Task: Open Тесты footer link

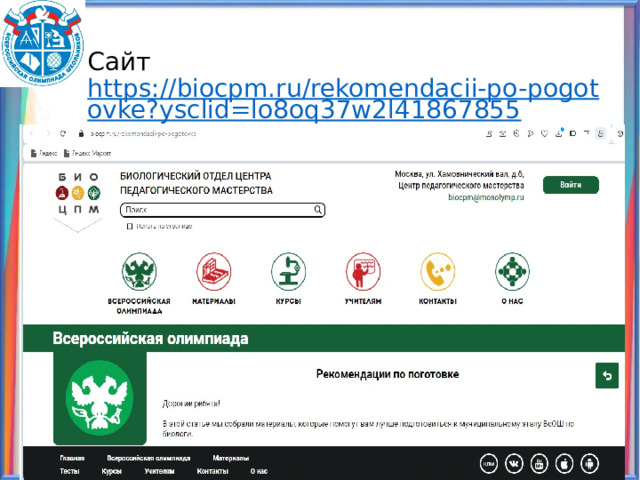Action: click(69, 471)
